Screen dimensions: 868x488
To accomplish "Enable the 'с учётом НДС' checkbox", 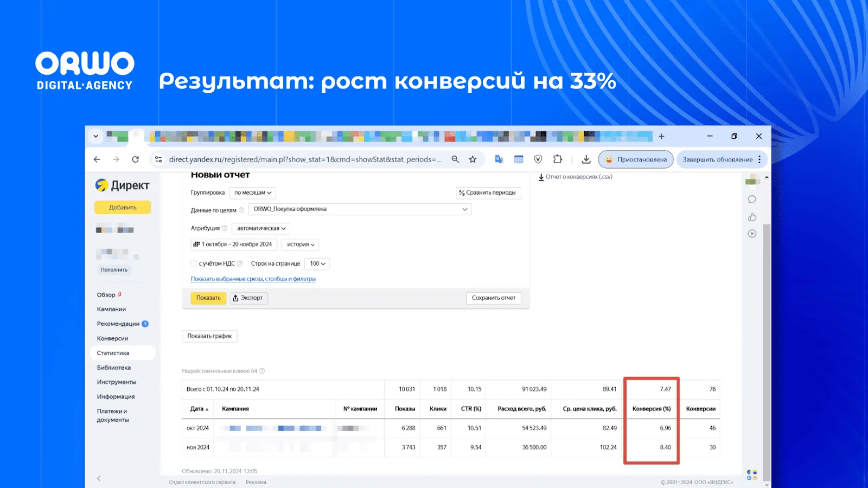I will pos(194,264).
